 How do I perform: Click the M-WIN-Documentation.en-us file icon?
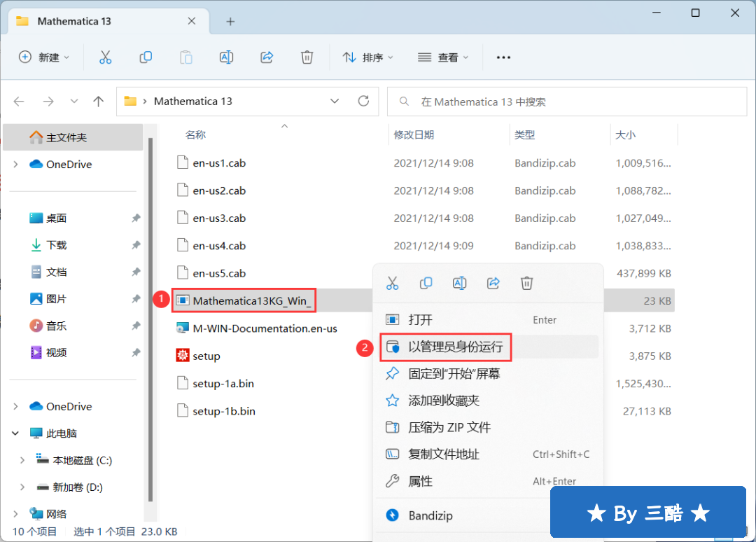(x=183, y=328)
